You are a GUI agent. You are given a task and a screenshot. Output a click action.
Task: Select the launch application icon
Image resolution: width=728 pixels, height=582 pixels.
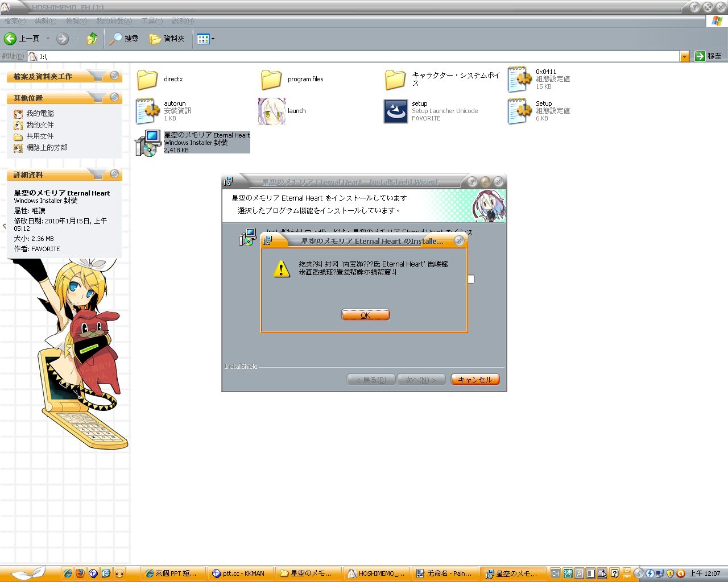271,111
